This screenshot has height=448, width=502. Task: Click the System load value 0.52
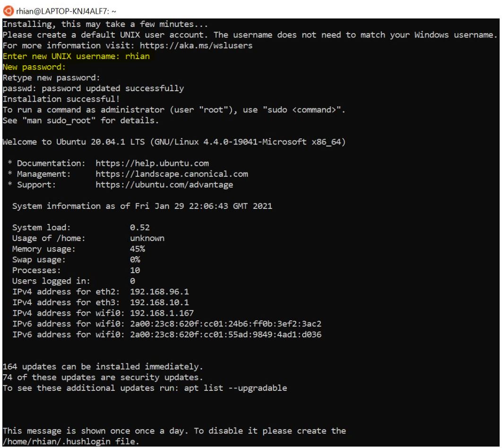click(139, 227)
